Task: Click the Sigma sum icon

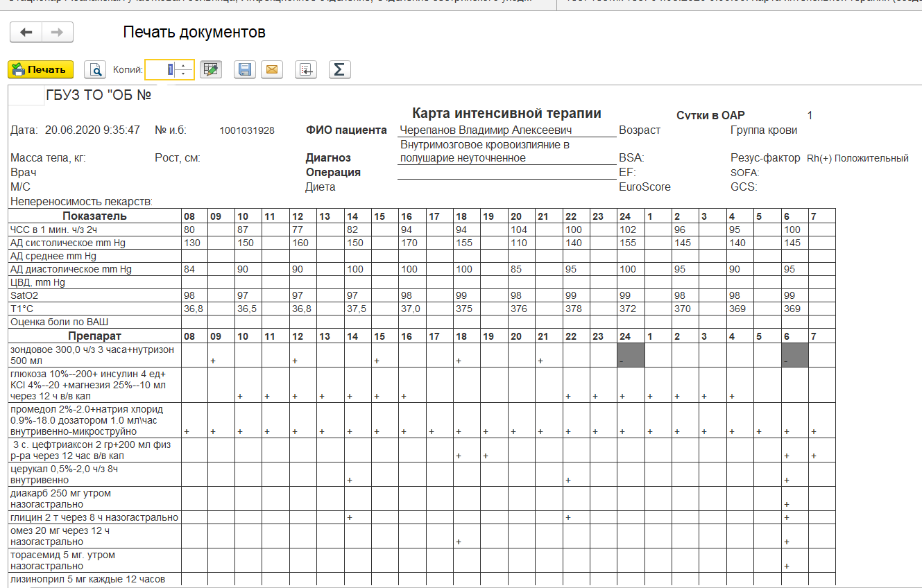Action: pos(339,69)
